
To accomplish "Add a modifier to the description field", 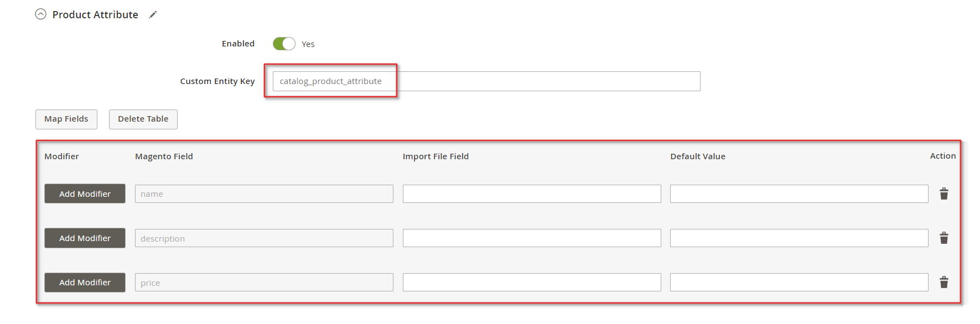I will [x=85, y=238].
